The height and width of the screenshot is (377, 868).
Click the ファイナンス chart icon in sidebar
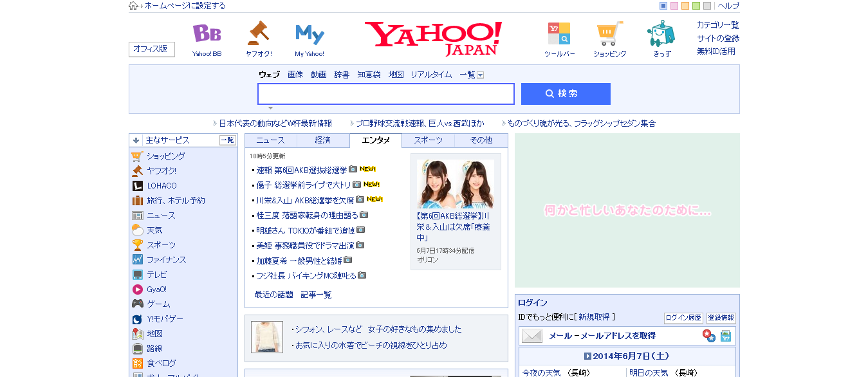point(137,260)
